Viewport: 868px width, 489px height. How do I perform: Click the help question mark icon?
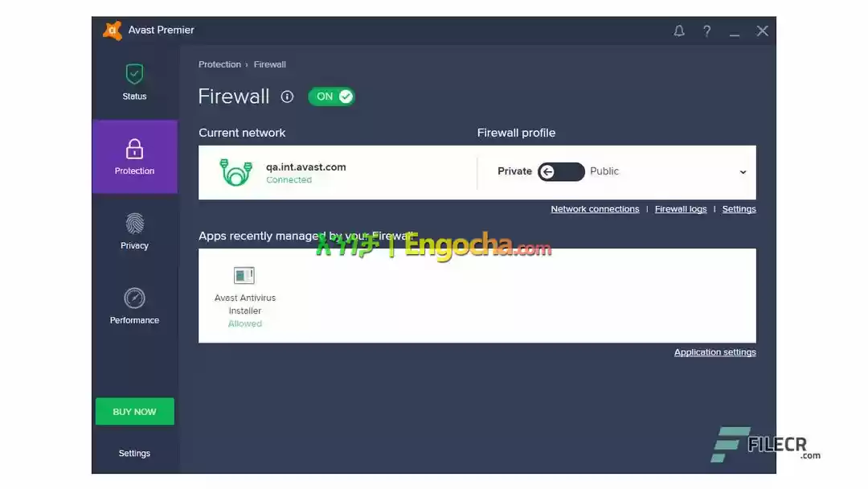(707, 31)
